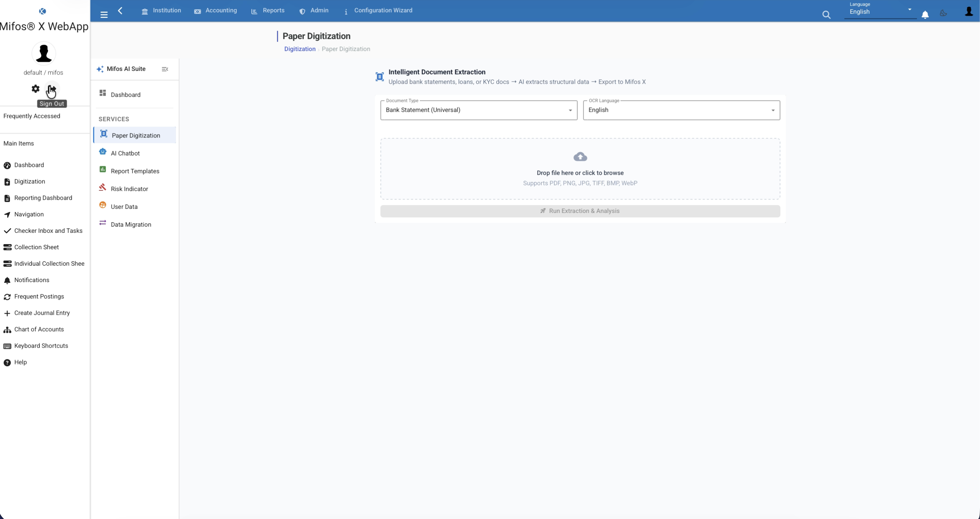This screenshot has width=980, height=519.
Task: Open the Accounting menu
Action: point(215,11)
